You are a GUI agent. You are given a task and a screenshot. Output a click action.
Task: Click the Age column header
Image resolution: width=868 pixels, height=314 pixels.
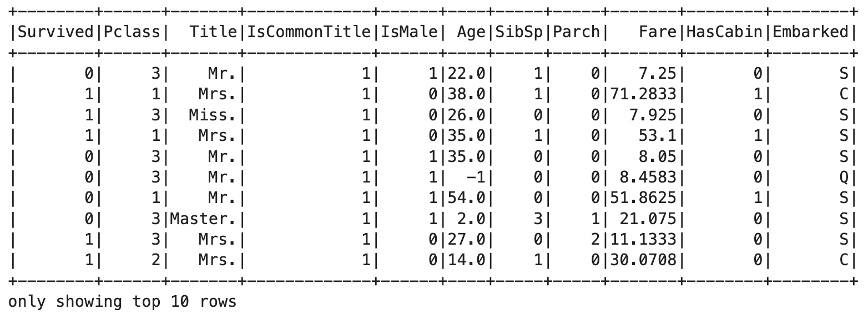tap(471, 32)
